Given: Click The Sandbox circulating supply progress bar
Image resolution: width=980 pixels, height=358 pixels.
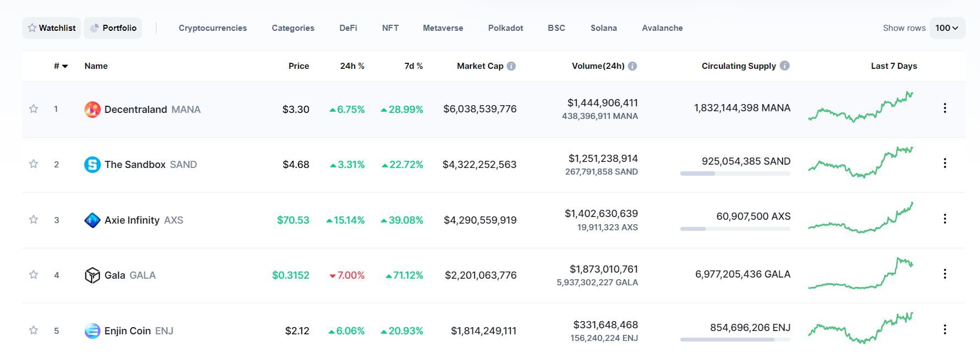Looking at the screenshot, I should pos(735,173).
